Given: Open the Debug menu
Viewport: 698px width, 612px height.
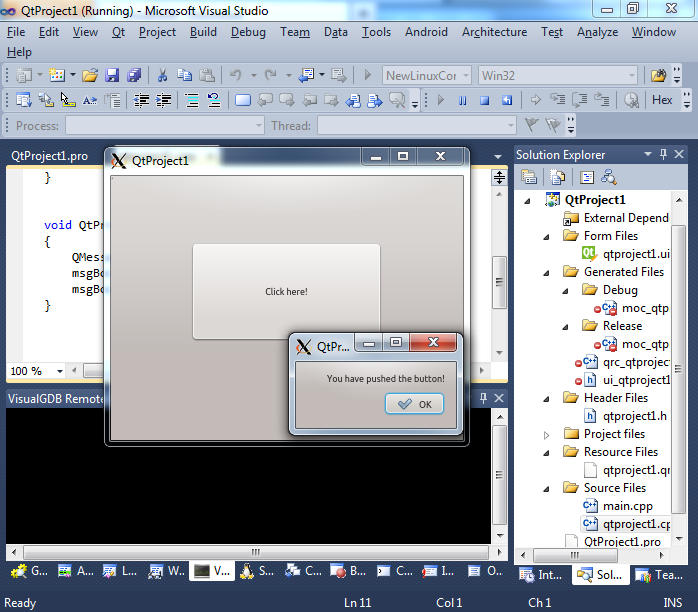Looking at the screenshot, I should click(x=248, y=32).
